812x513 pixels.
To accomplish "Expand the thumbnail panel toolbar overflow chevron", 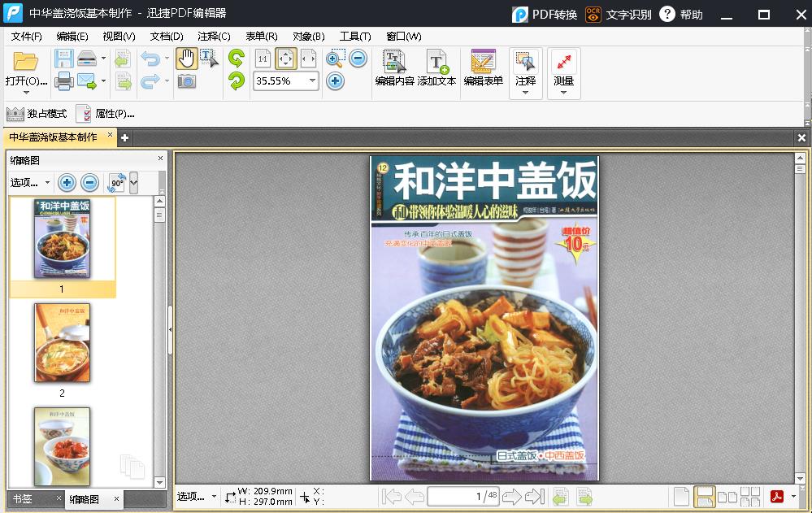I will click(x=133, y=182).
